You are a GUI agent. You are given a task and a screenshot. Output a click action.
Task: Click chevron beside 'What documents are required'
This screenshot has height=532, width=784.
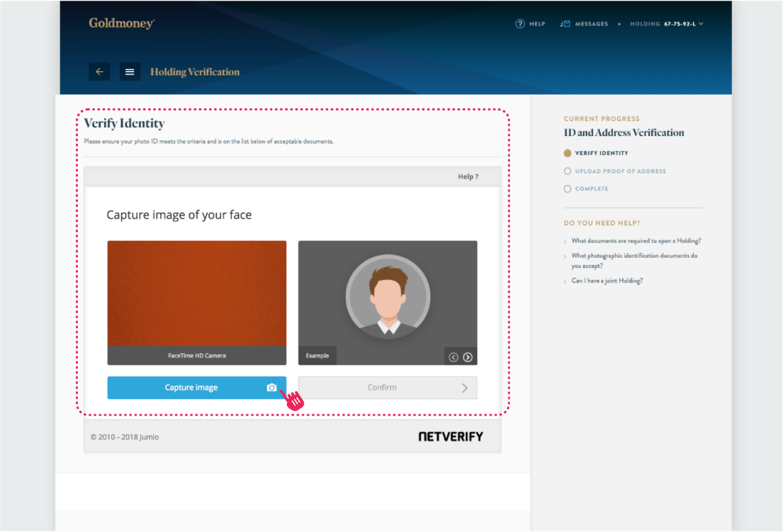click(565, 242)
